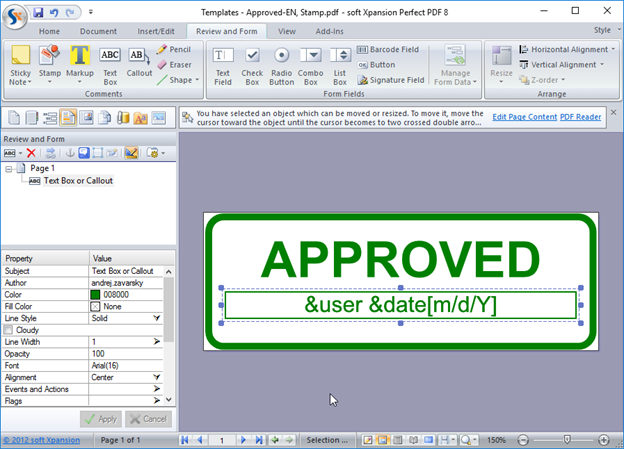Choose the Pencil drawing tool

click(x=173, y=49)
